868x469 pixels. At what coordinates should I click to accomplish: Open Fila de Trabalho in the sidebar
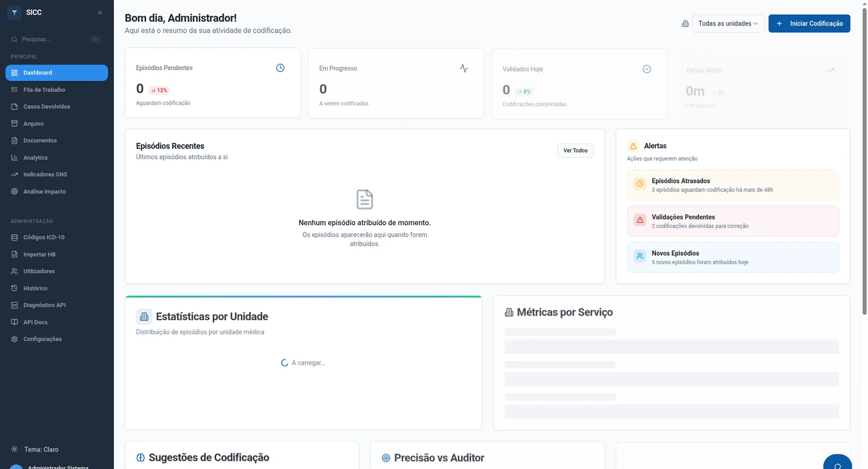click(56, 90)
